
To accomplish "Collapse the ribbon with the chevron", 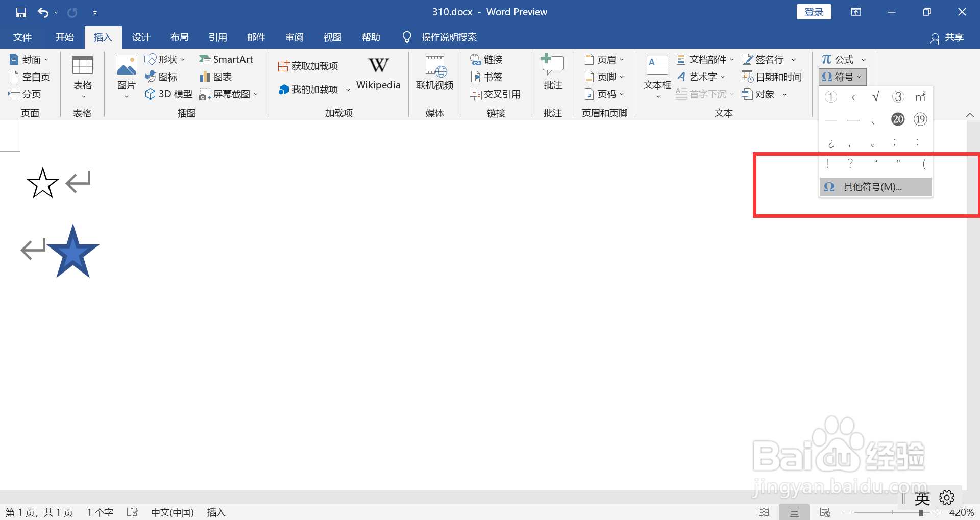I will click(x=970, y=115).
